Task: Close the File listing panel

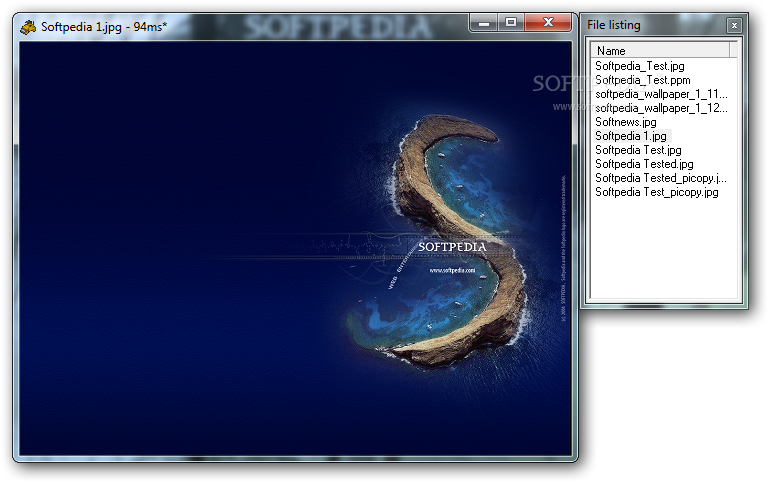Action: [734, 25]
